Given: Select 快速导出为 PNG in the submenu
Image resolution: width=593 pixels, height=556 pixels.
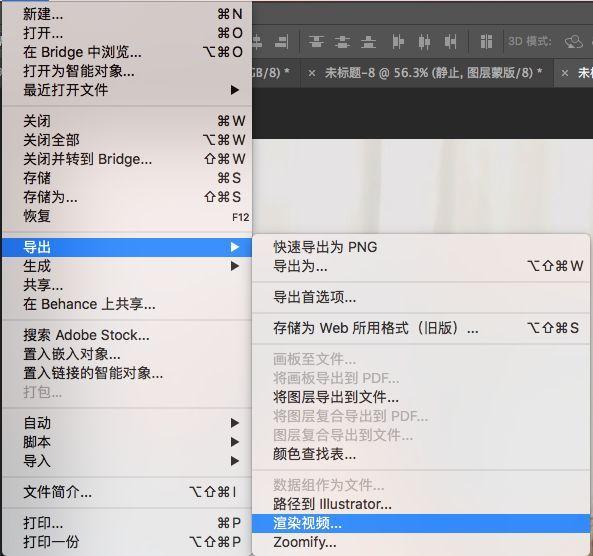Looking at the screenshot, I should (x=421, y=247).
